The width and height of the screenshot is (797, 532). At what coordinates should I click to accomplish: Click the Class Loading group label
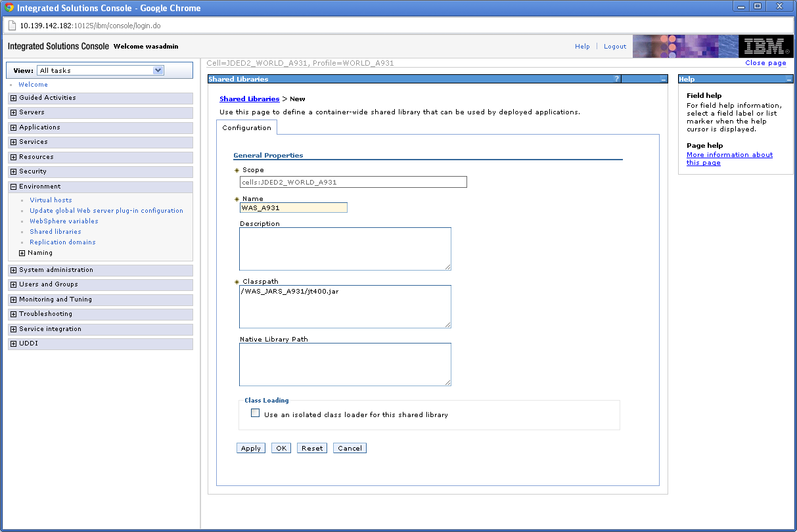pyautogui.click(x=267, y=400)
